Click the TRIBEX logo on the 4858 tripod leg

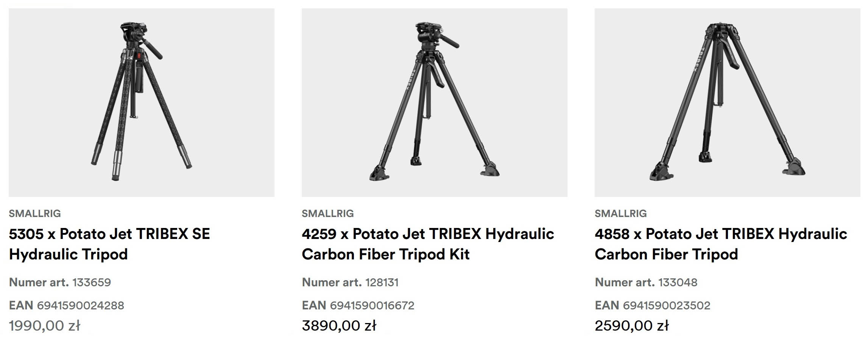(698, 59)
